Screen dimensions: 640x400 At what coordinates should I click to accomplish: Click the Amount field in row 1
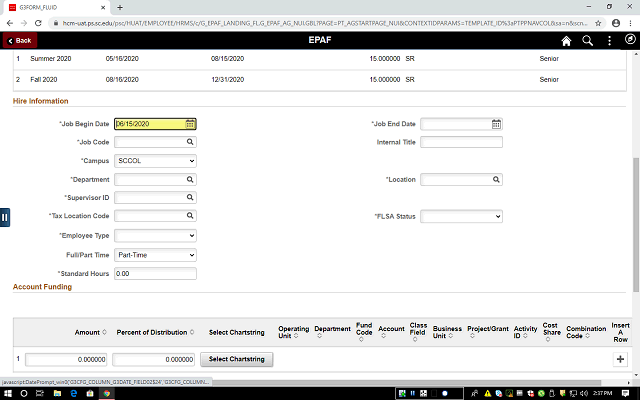(x=66, y=360)
